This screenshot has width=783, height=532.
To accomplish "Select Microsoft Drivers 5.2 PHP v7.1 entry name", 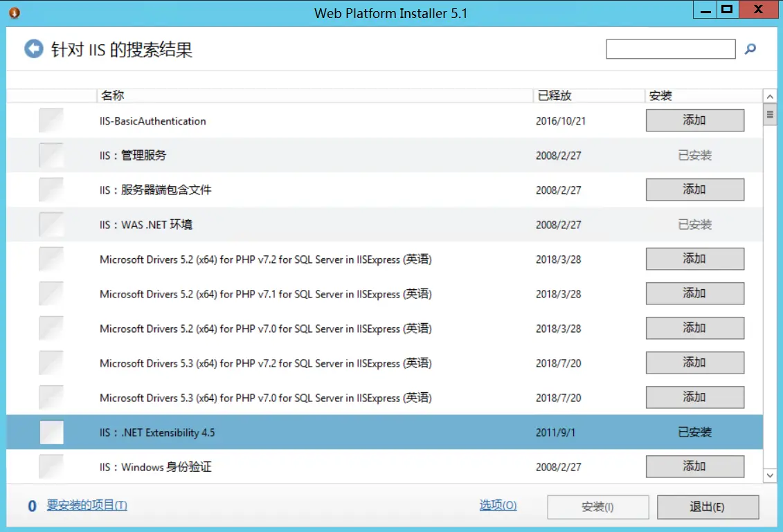I will (266, 293).
